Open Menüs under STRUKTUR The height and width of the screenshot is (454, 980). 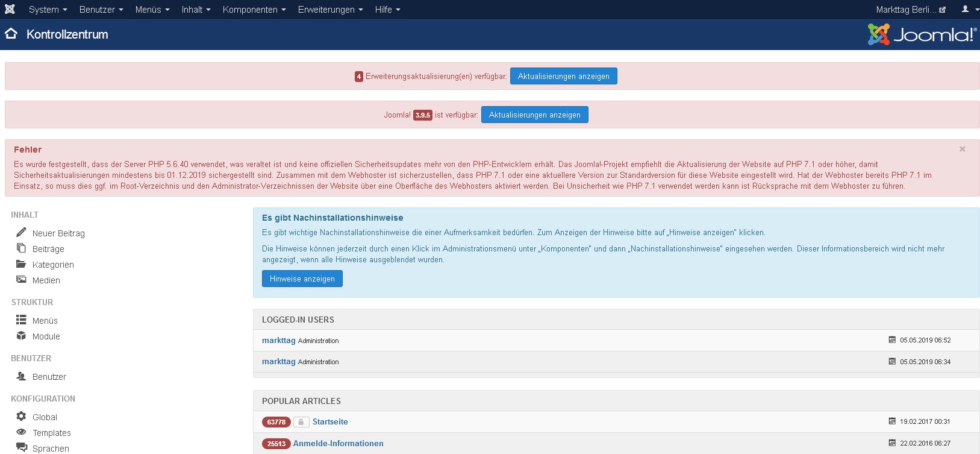click(x=45, y=321)
